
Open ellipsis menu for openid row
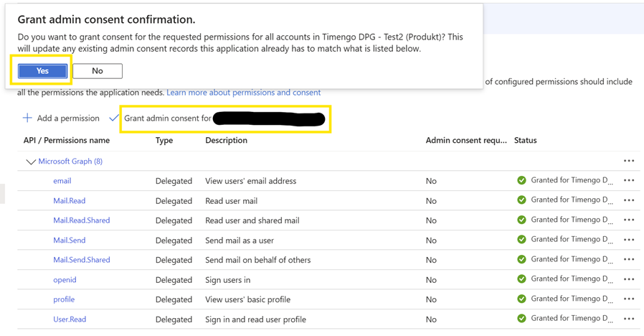[x=629, y=280]
